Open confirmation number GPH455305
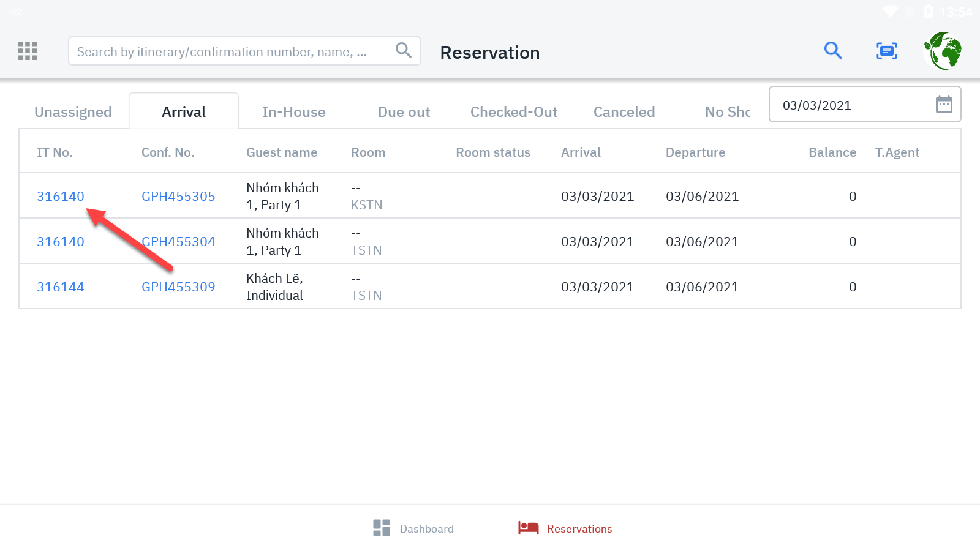 178,197
